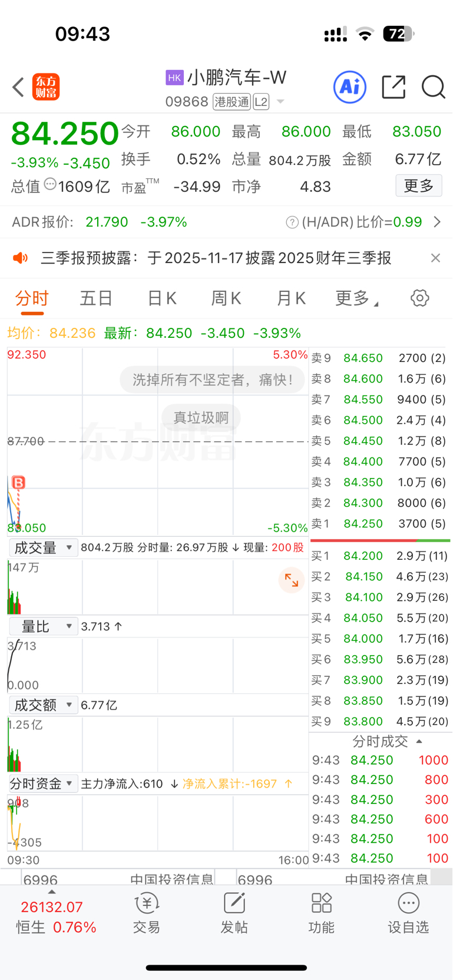Open the 成交额 indicator dropdown
The image size is (453, 980).
tap(43, 705)
